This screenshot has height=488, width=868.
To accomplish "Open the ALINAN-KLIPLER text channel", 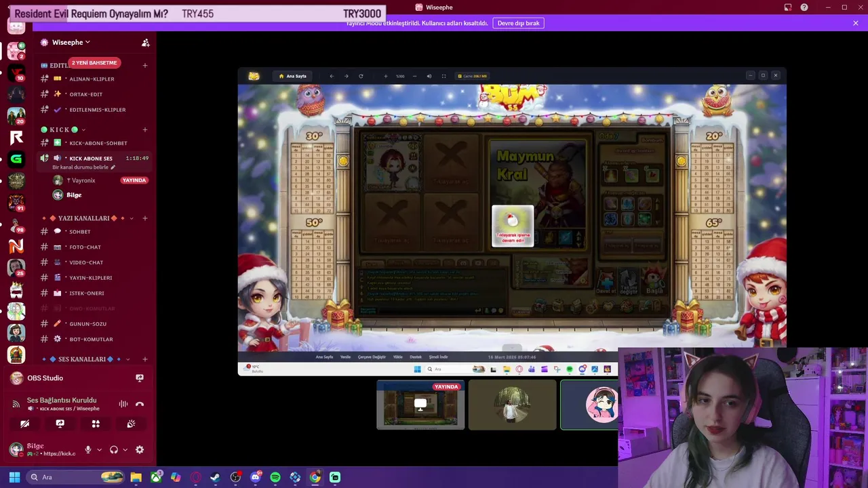I will pos(95,79).
